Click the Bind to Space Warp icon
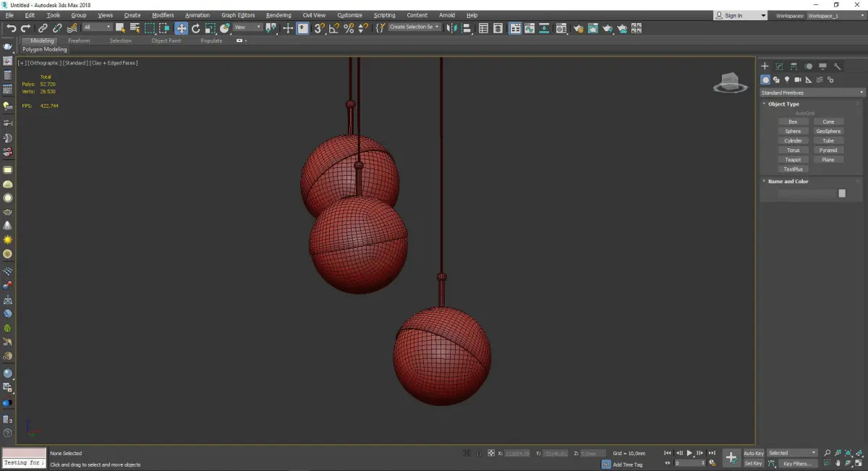Viewport: 868px width, 471px height. pyautogui.click(x=72, y=28)
